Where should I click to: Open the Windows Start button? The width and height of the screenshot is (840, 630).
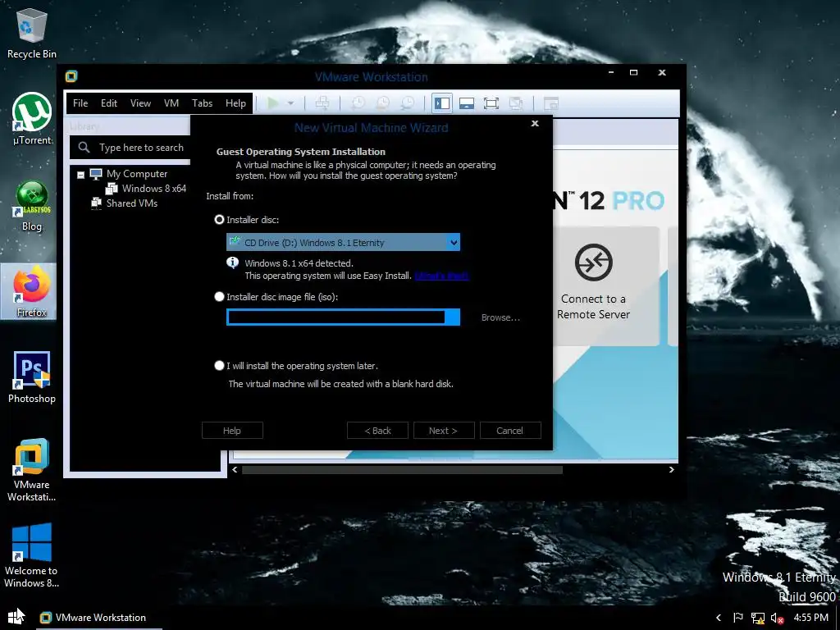(x=16, y=617)
